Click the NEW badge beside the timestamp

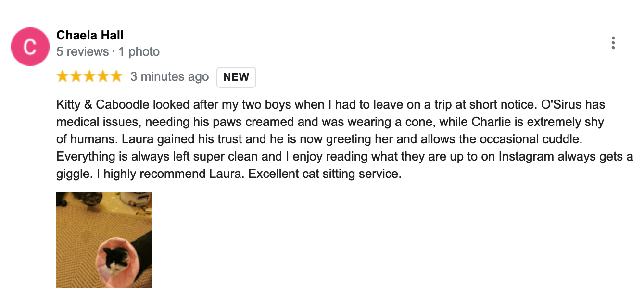pyautogui.click(x=236, y=77)
